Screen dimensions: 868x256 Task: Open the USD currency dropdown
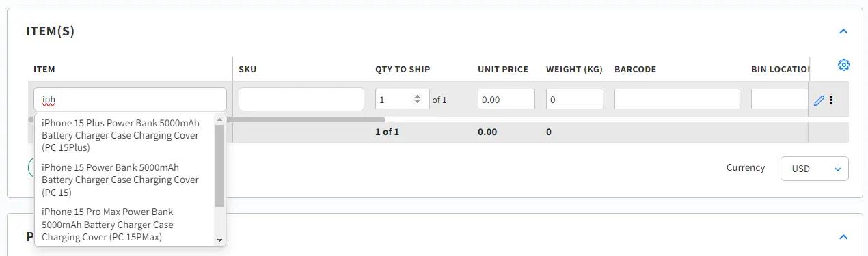[814, 169]
